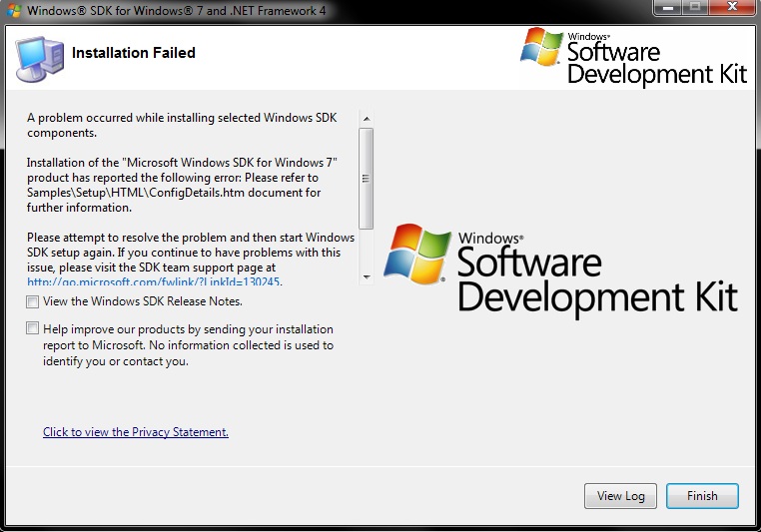Minimize the SDK setup window
The width and height of the screenshot is (761, 532).
[x=668, y=7]
